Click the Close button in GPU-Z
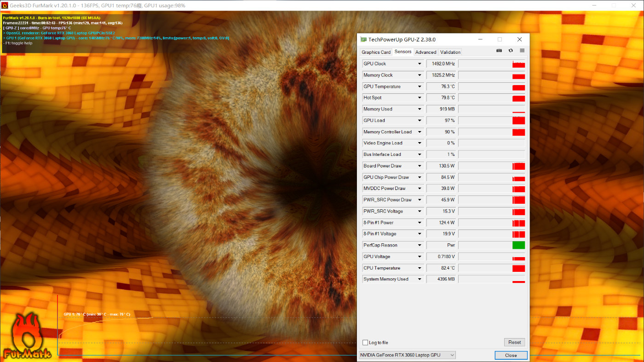644x362 pixels. pyautogui.click(x=511, y=355)
